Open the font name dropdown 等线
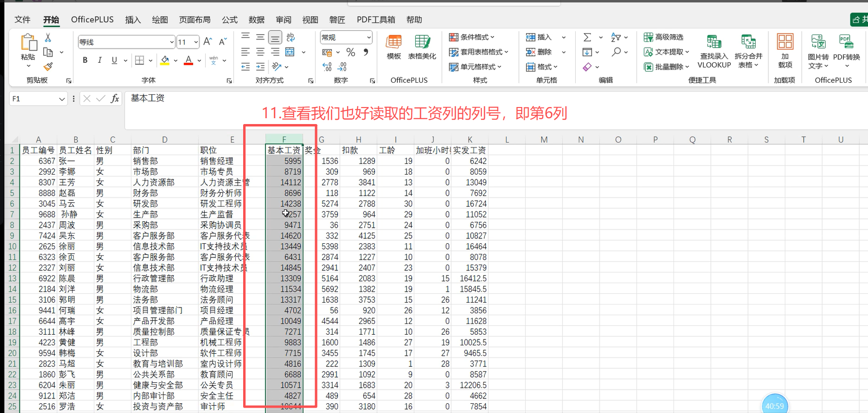The width and height of the screenshot is (868, 413). (172, 42)
